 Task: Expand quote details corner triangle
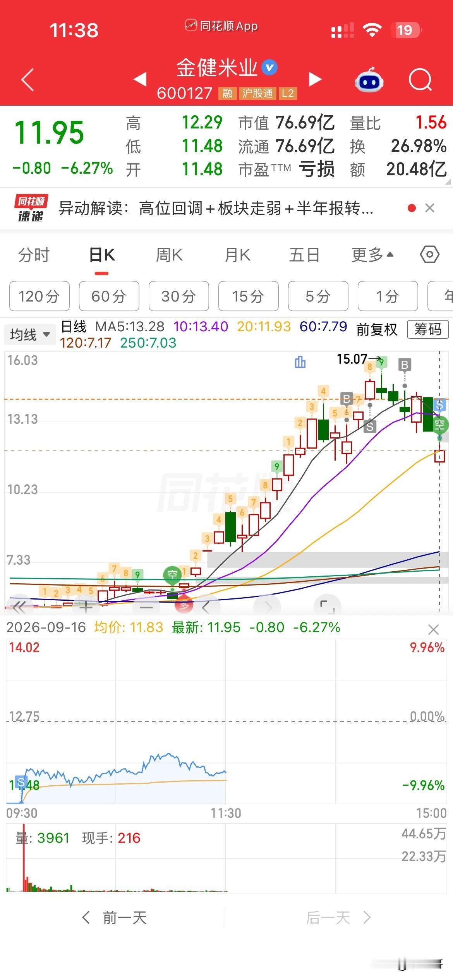tap(448, 181)
